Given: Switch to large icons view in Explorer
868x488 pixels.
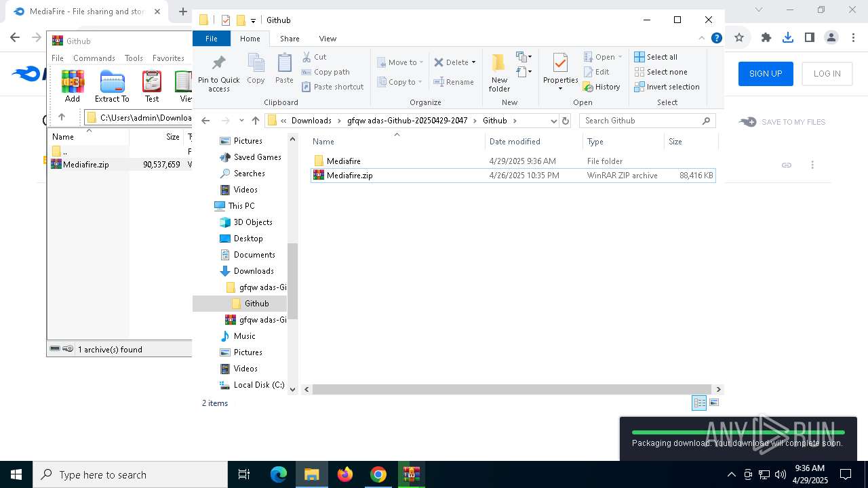Looking at the screenshot, I should (713, 403).
